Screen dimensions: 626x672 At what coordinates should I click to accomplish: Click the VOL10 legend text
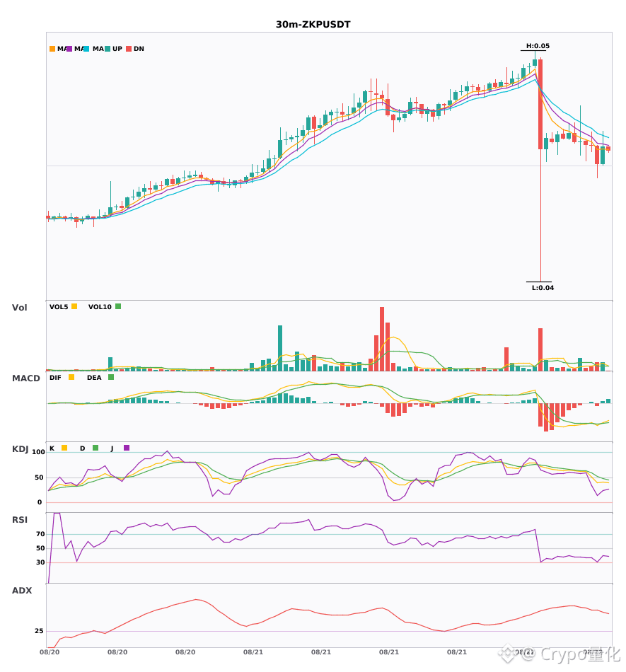click(x=100, y=307)
